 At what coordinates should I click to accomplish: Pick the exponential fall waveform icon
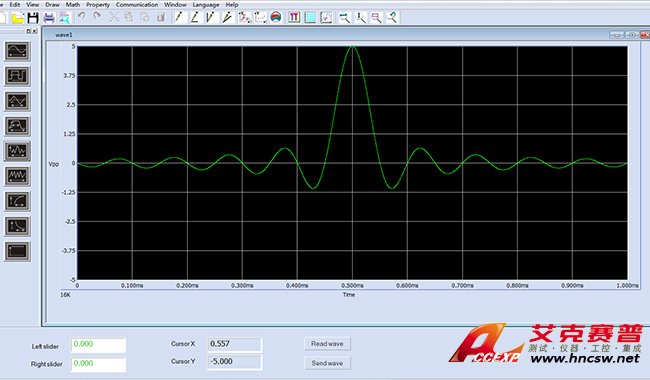coord(17,226)
